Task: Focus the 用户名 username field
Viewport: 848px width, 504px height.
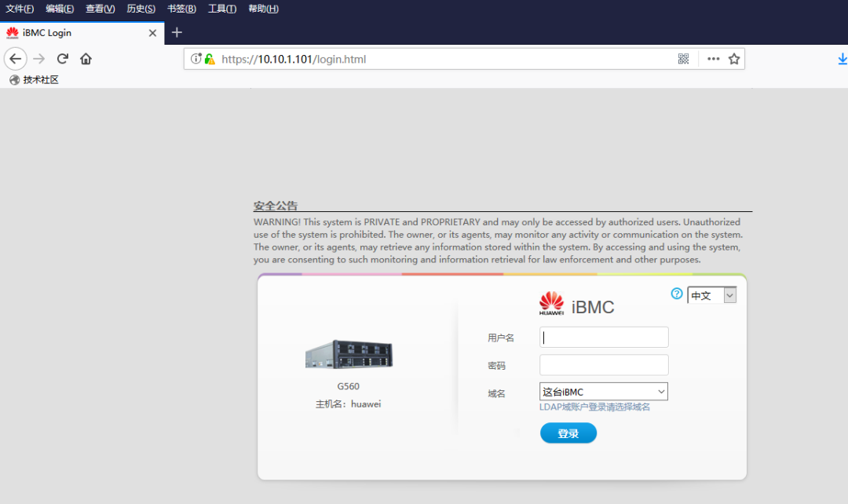Action: click(604, 337)
